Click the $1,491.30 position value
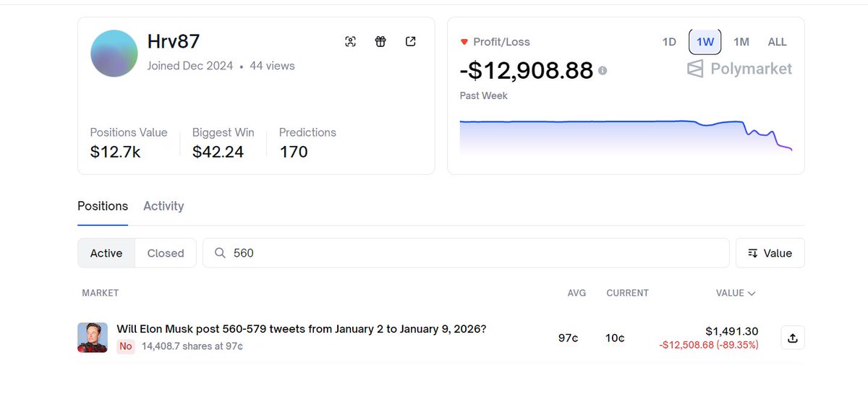Viewport: 868px width, 397px height. [x=731, y=331]
